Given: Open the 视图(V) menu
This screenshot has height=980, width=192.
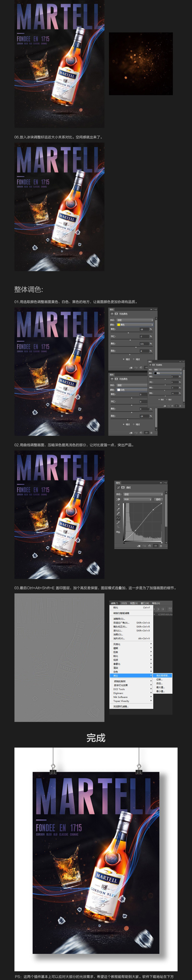Looking at the screenshot, I should coord(134,603).
